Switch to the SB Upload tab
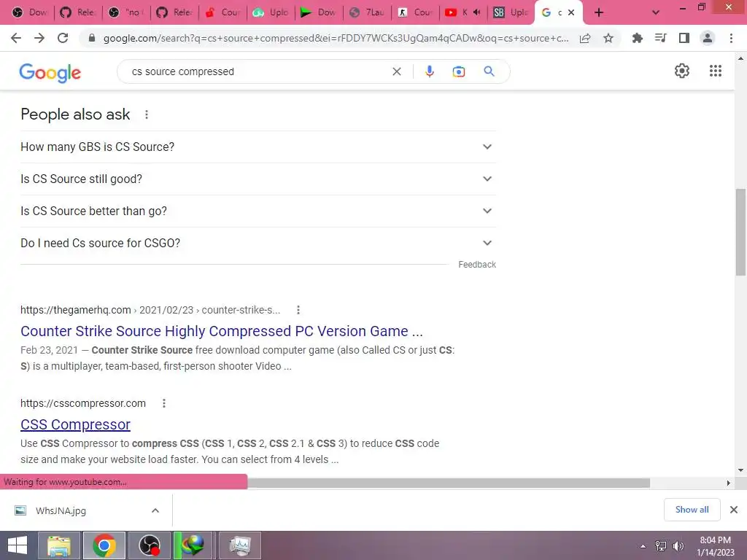 pyautogui.click(x=511, y=12)
